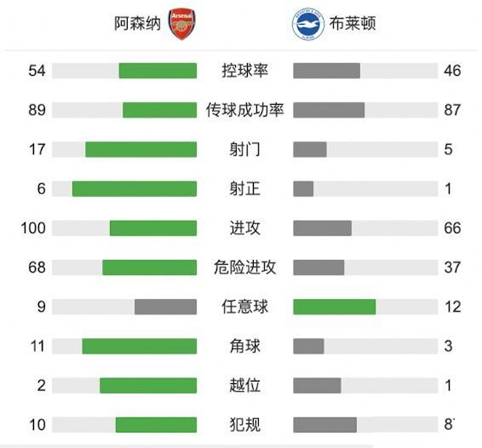482x448 pixels.
Task: Click the Brighton club crest
Action: coord(307,24)
